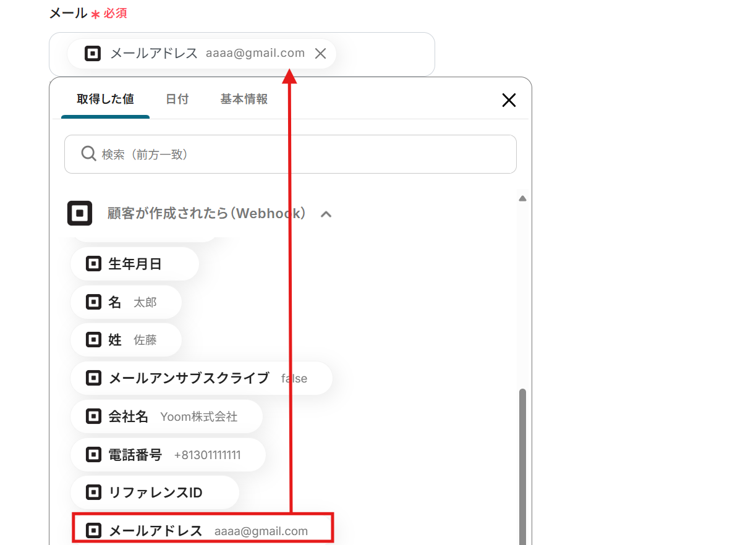Switch to the 基本情報 tab
This screenshot has width=756, height=545.
[x=244, y=99]
